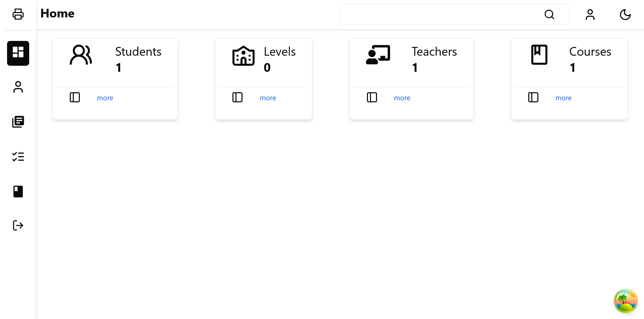Image resolution: width=644 pixels, height=319 pixels.
Task: Click the panel icon in the Students card
Action: (75, 97)
